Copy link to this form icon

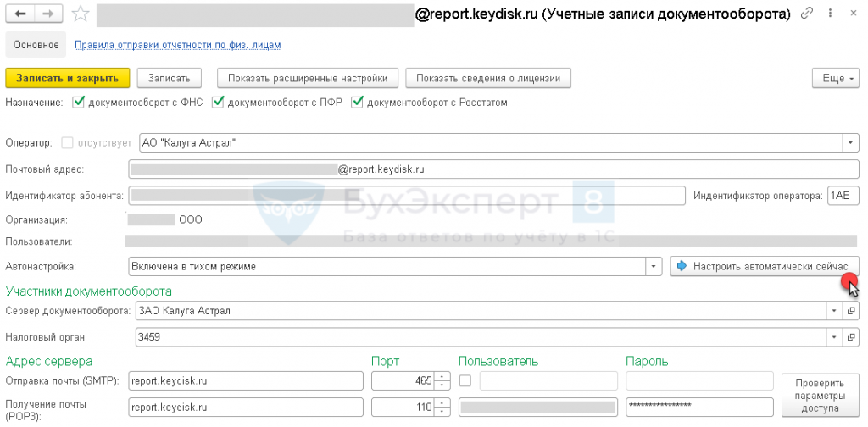tap(809, 13)
